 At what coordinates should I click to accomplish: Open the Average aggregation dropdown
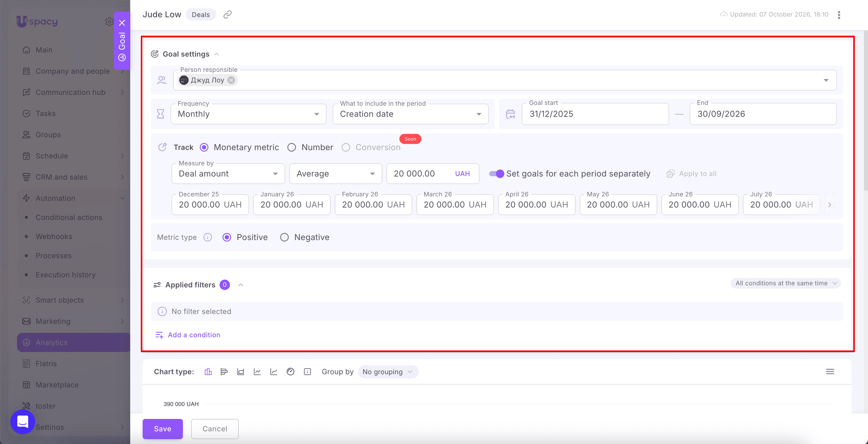tap(336, 174)
